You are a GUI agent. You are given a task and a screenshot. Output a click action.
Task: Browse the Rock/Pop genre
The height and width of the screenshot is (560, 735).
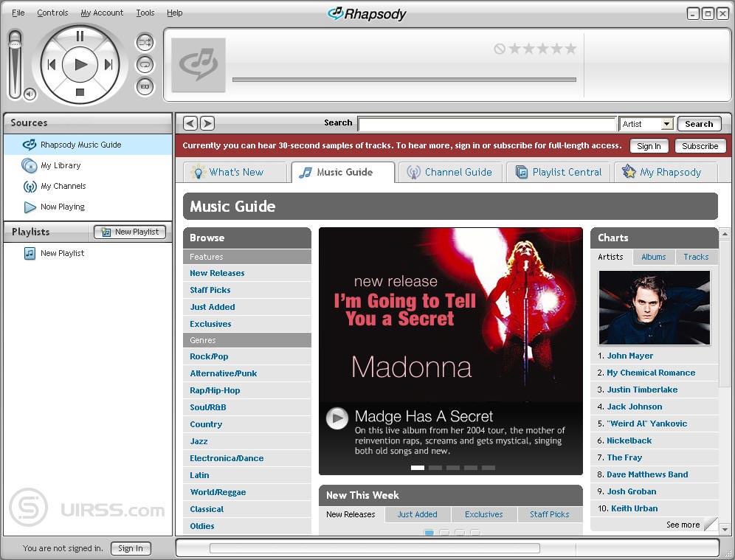pos(209,356)
